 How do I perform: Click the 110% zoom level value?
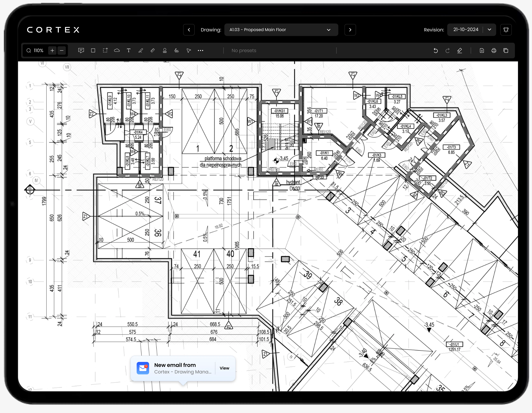click(38, 50)
